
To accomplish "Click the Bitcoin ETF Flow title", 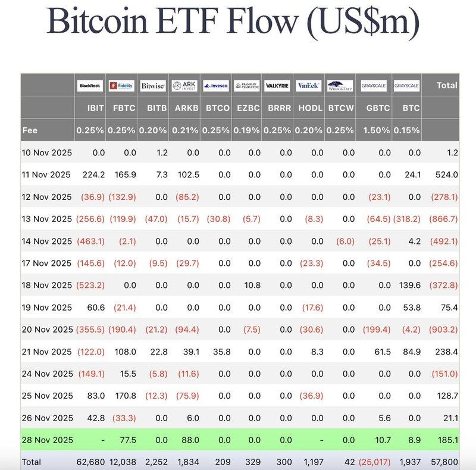I will 233,22.
